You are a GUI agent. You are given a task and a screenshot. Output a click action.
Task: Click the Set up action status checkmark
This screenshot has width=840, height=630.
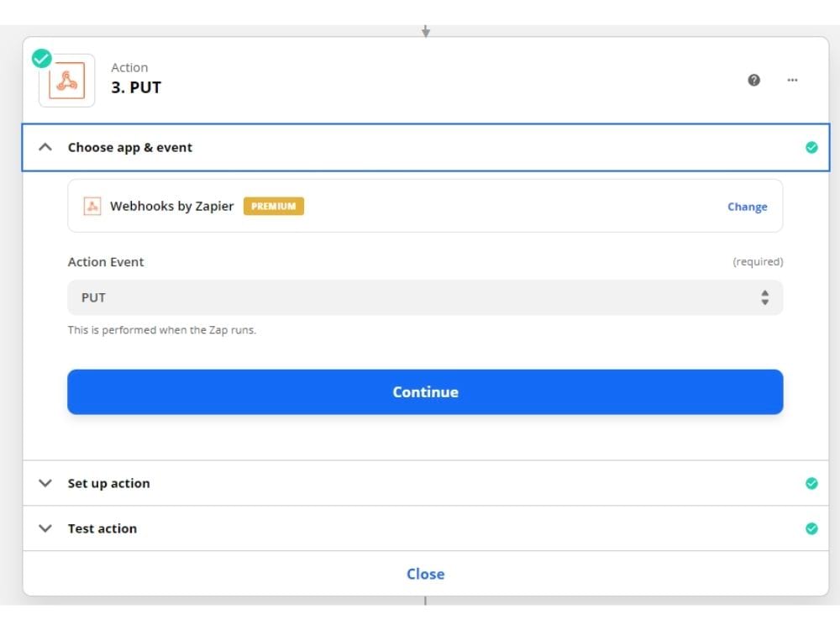coord(811,483)
